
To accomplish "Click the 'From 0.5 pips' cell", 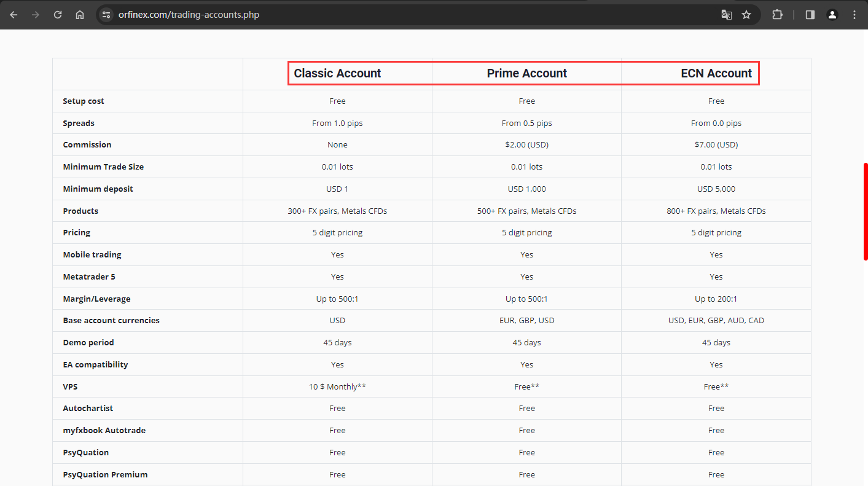I will (x=527, y=123).
